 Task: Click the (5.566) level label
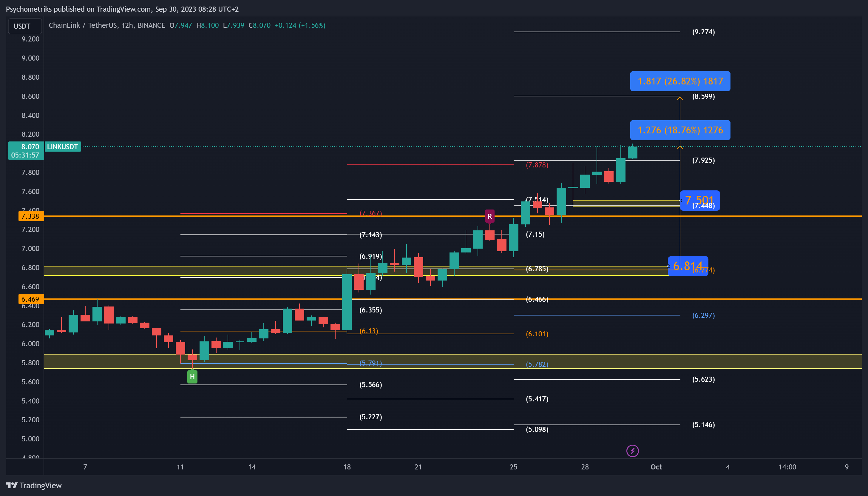coord(370,385)
